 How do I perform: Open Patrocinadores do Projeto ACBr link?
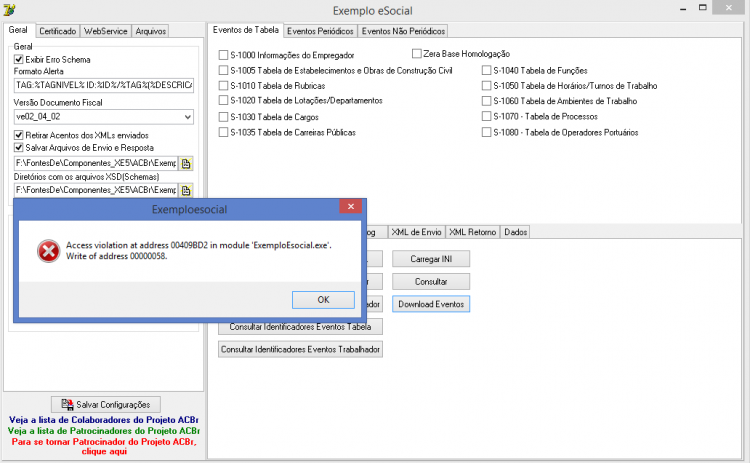[104, 430]
